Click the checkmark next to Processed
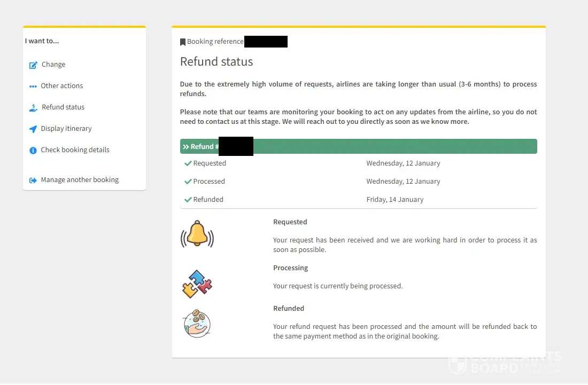 (x=188, y=182)
